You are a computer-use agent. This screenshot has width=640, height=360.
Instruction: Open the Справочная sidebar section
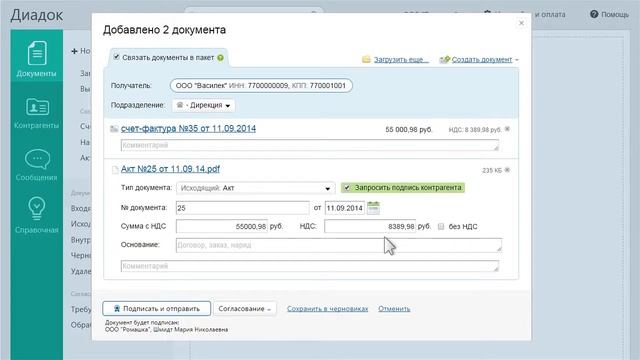[36, 215]
